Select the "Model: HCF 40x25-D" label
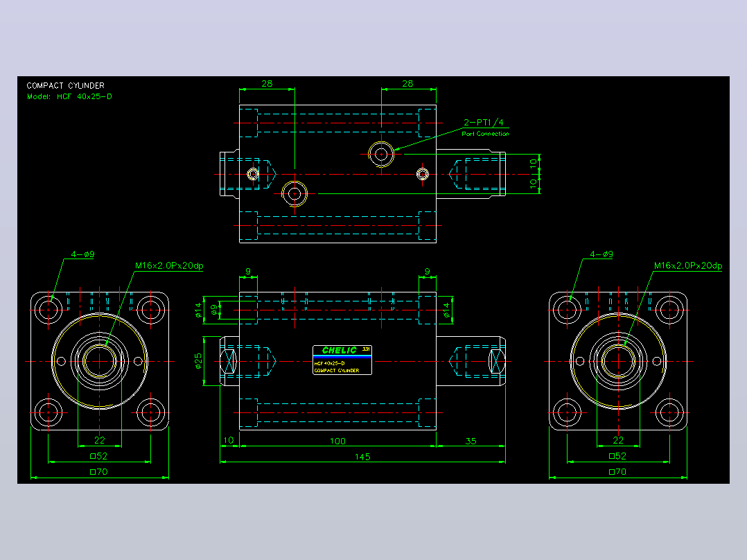 (69, 96)
